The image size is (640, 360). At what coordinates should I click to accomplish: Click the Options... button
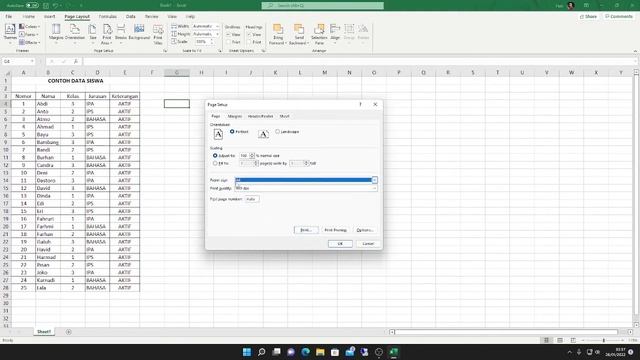(365, 230)
